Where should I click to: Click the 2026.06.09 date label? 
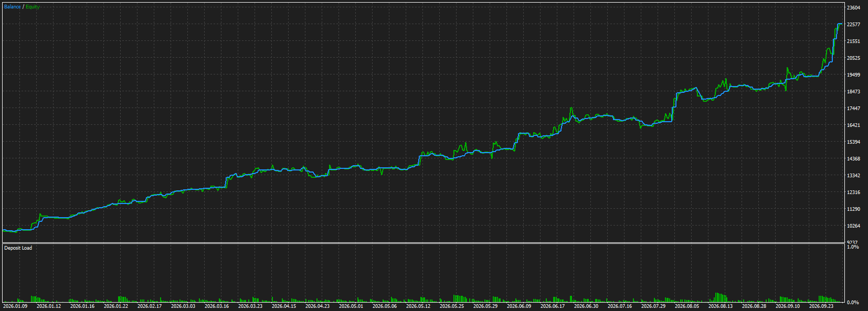519,306
